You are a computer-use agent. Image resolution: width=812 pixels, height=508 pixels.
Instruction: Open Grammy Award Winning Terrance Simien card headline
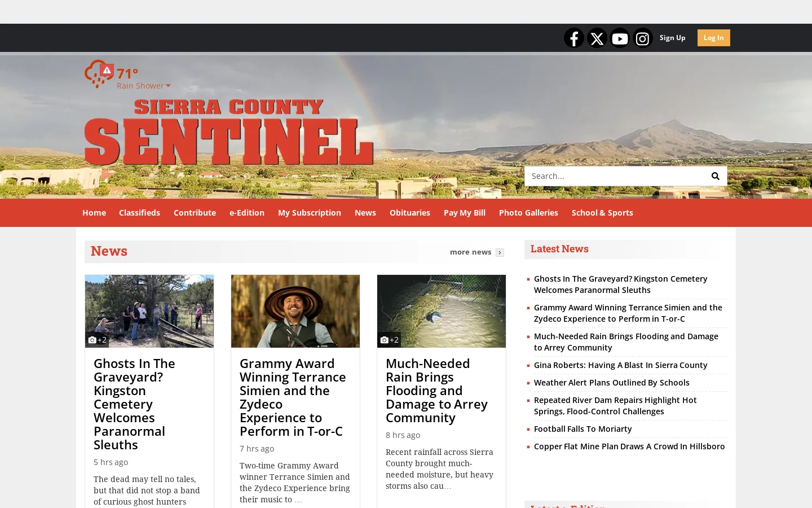293,397
